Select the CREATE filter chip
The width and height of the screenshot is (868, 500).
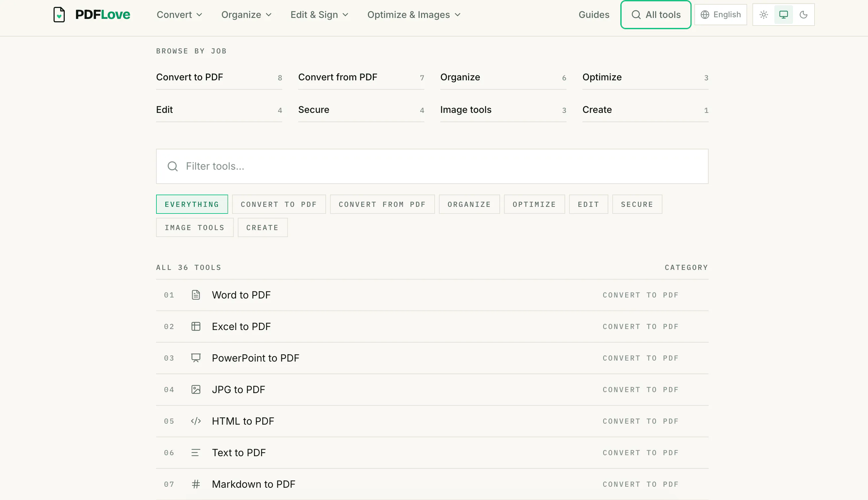[262, 228]
